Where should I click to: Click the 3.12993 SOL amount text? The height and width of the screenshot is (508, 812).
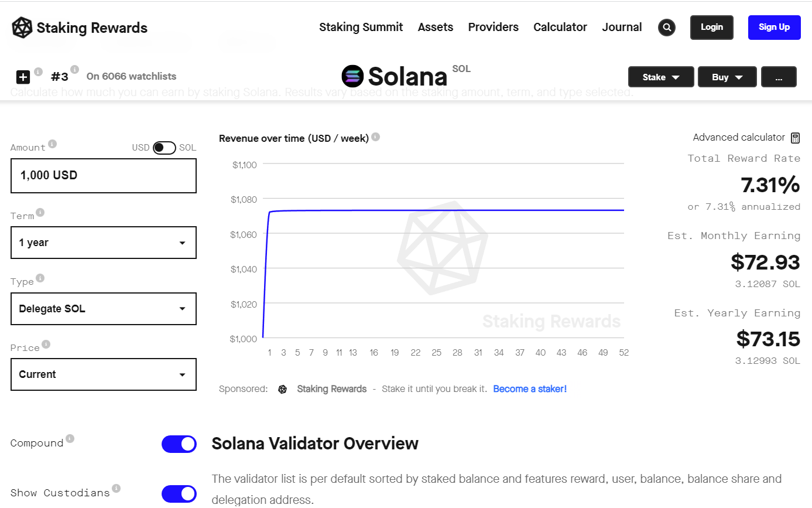tap(768, 361)
